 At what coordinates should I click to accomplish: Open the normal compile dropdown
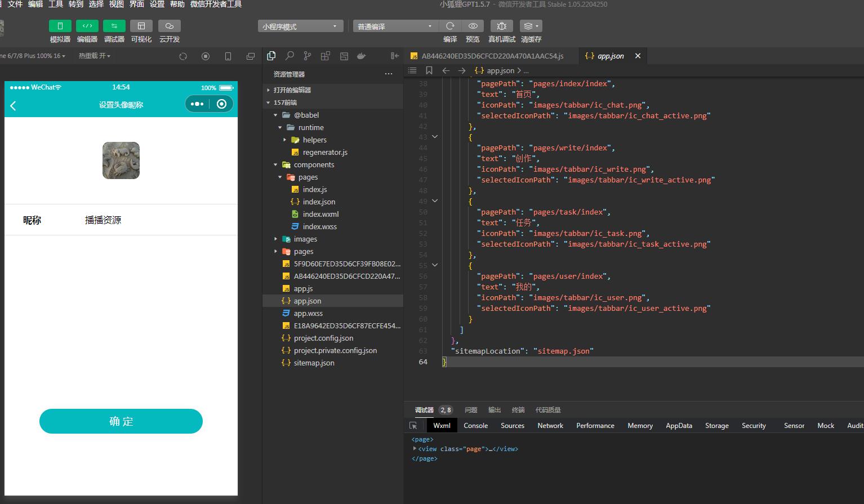click(x=395, y=26)
